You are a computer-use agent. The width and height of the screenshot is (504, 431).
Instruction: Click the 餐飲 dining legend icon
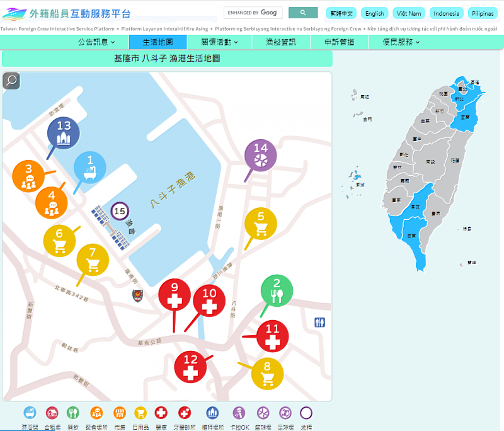72,413
